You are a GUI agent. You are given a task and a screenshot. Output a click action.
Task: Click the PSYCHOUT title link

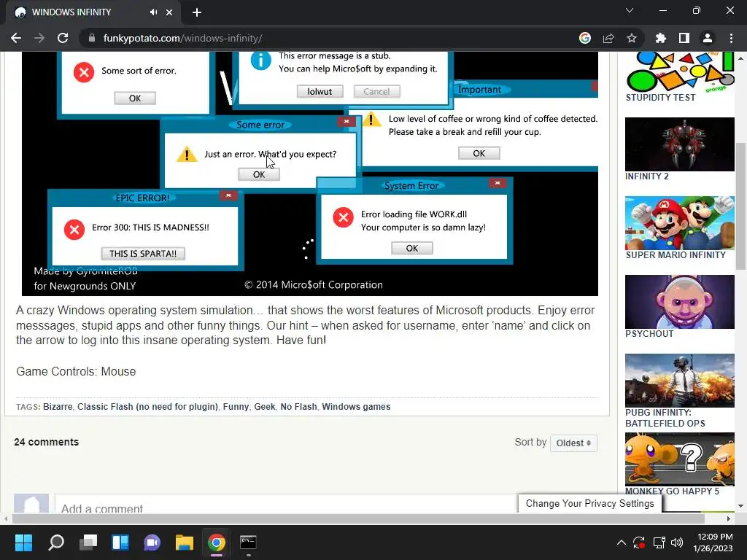pyautogui.click(x=649, y=334)
